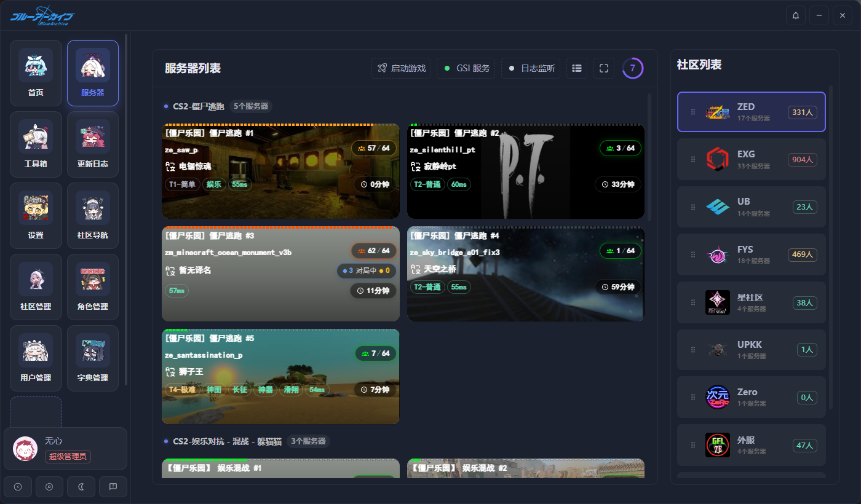The width and height of the screenshot is (861, 504).
Task: Toggle the GSI 服务 status switch
Action: click(x=467, y=68)
